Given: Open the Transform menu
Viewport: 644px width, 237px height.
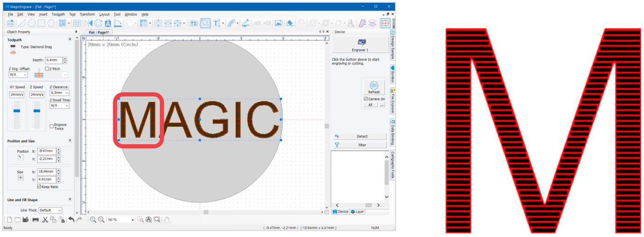Looking at the screenshot, I should coord(87,14).
